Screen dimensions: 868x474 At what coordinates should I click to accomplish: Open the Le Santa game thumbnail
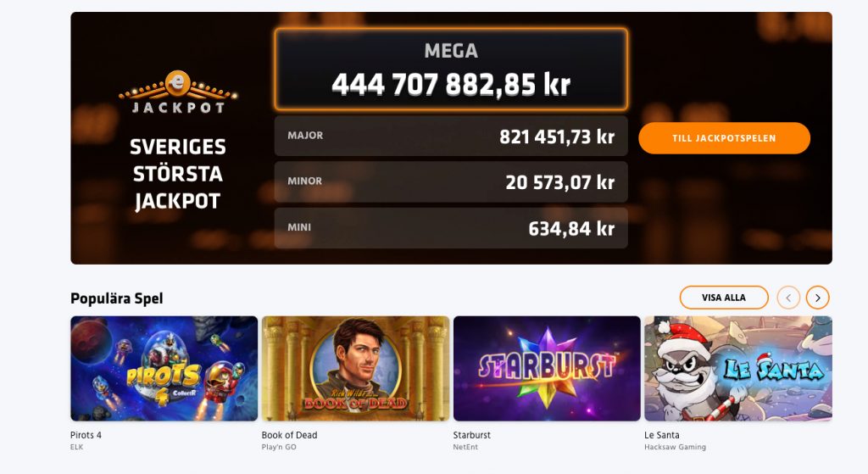click(x=737, y=369)
